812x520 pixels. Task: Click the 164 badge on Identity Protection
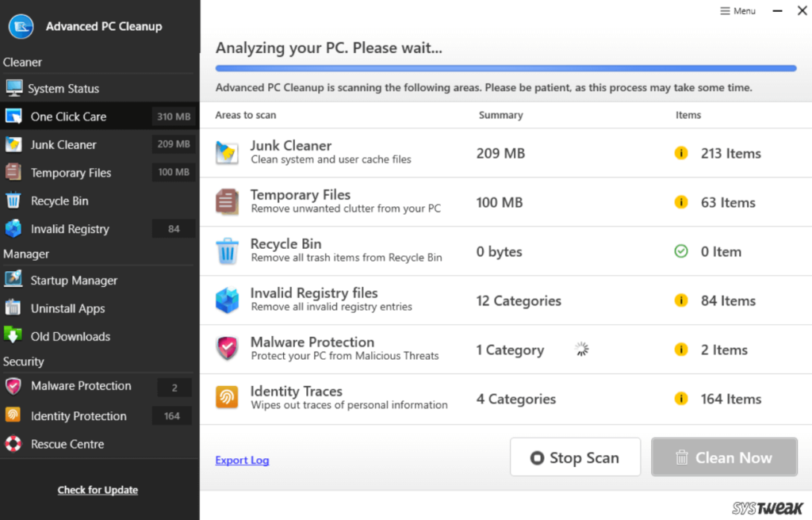(x=172, y=416)
